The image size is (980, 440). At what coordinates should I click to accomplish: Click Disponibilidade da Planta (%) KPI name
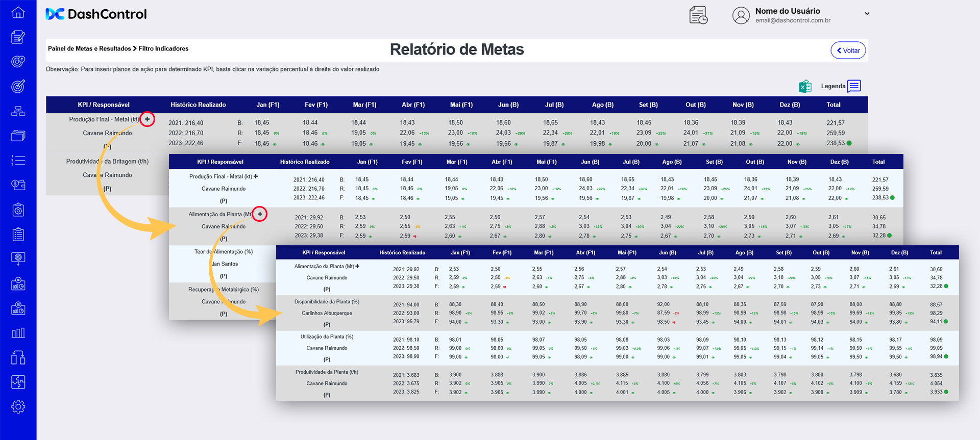pyautogui.click(x=327, y=302)
